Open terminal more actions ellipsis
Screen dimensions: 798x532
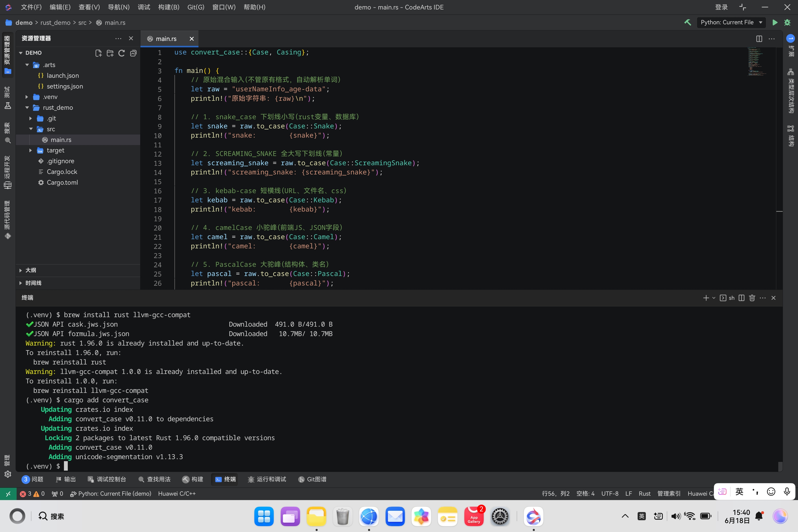(763, 298)
